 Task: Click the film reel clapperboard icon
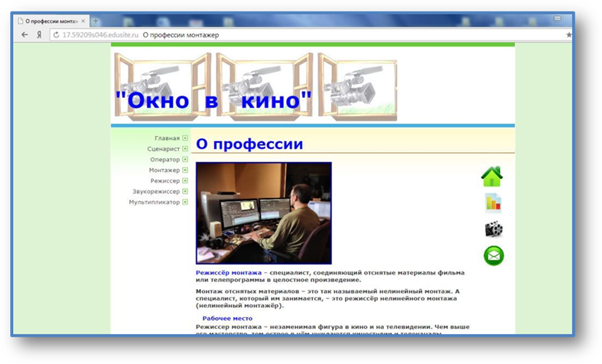493,229
